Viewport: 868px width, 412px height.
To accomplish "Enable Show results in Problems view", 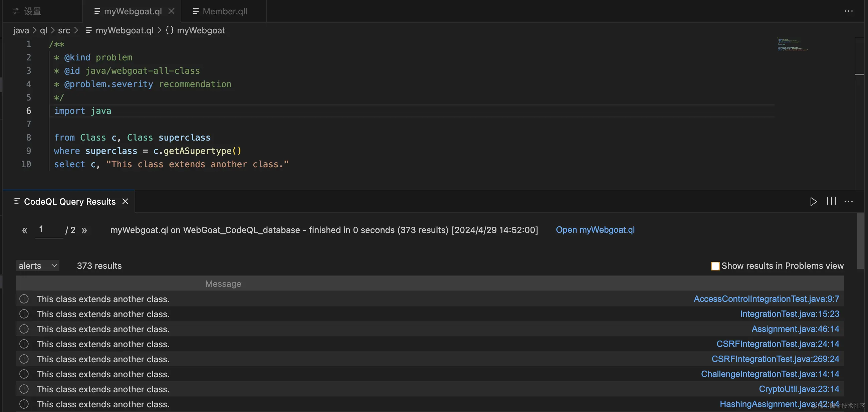I will point(715,266).
